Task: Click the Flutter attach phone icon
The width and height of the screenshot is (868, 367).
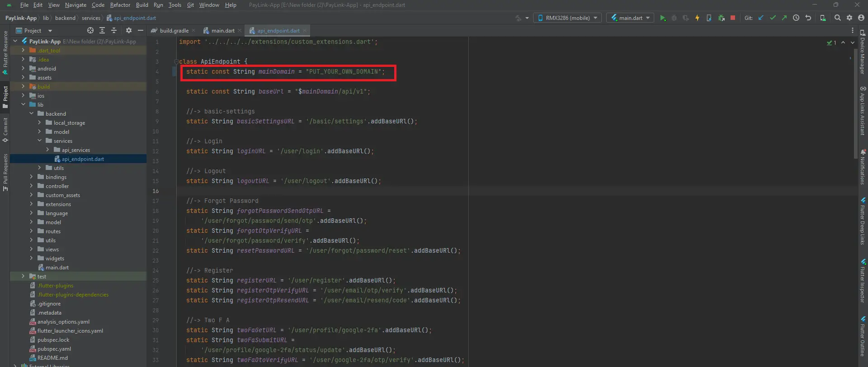Action: pyautogui.click(x=709, y=18)
